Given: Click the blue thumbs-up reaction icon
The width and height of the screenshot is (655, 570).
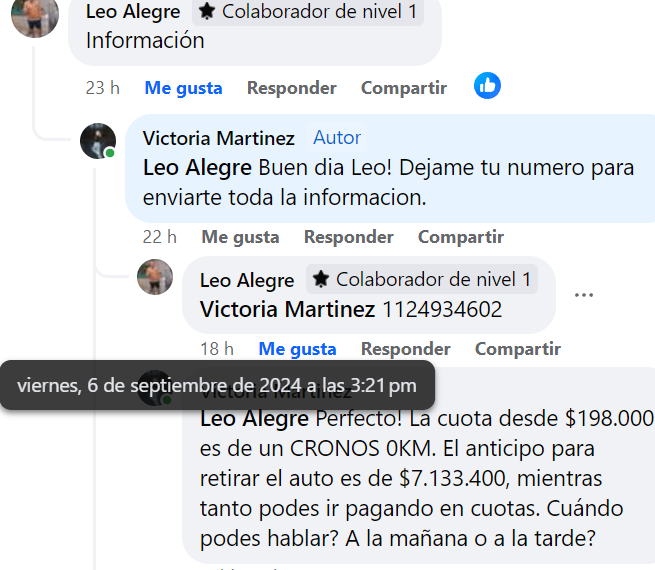Looking at the screenshot, I should click(x=487, y=86).
